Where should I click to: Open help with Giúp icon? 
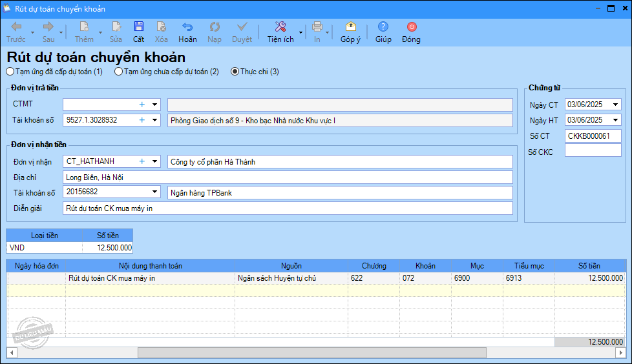[x=383, y=27]
